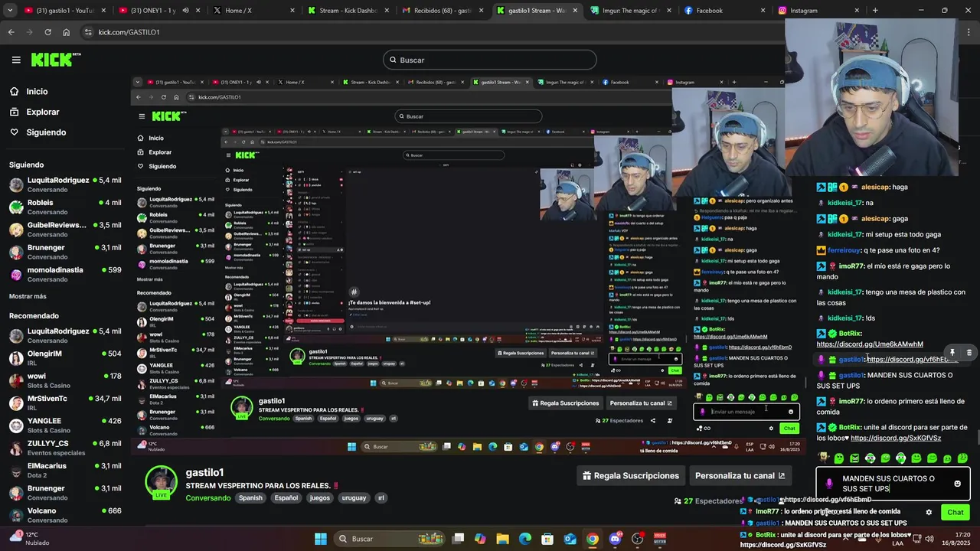Viewport: 980px width, 551px height.
Task: Open the emoji picker in the chat input box
Action: (957, 484)
